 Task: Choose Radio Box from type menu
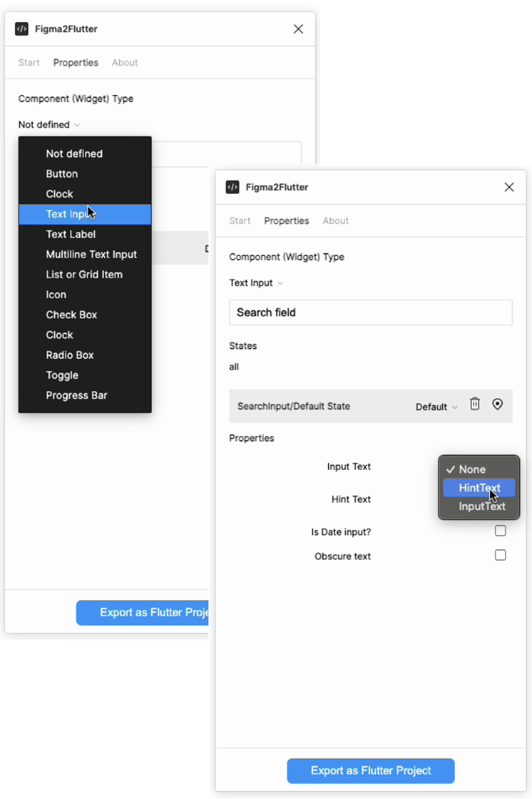(x=85, y=355)
